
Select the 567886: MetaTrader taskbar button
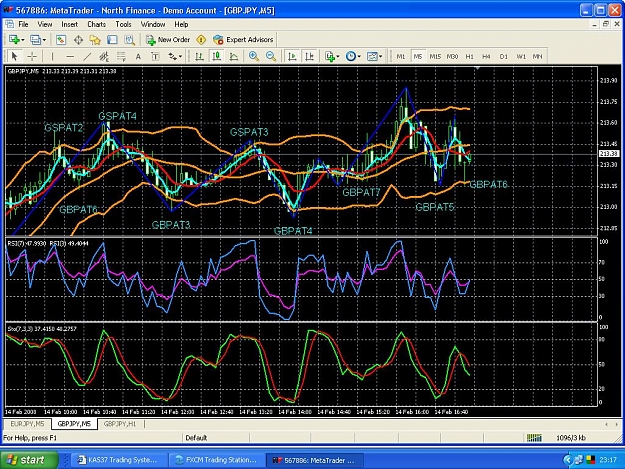314,460
